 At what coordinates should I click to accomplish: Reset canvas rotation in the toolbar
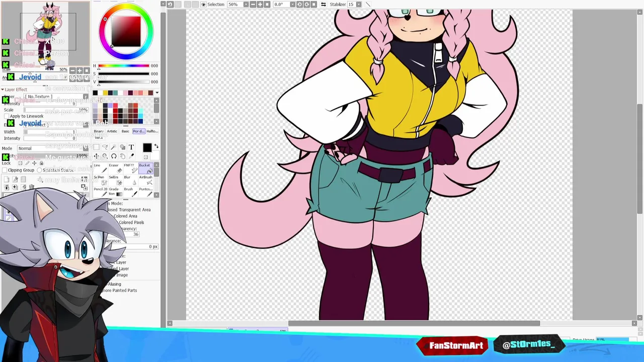click(313, 5)
